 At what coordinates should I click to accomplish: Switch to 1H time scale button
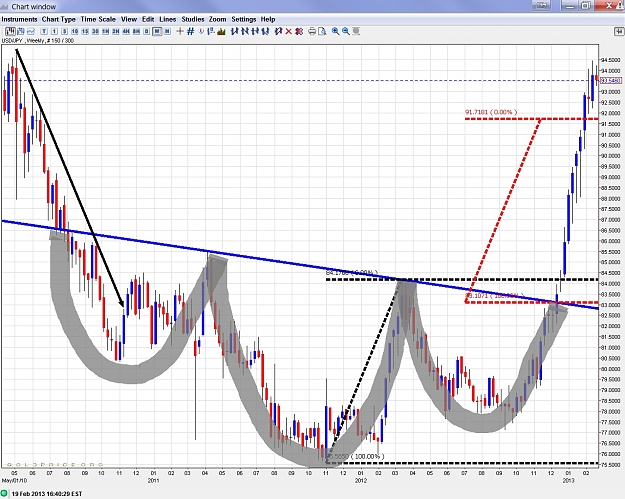click(105, 31)
